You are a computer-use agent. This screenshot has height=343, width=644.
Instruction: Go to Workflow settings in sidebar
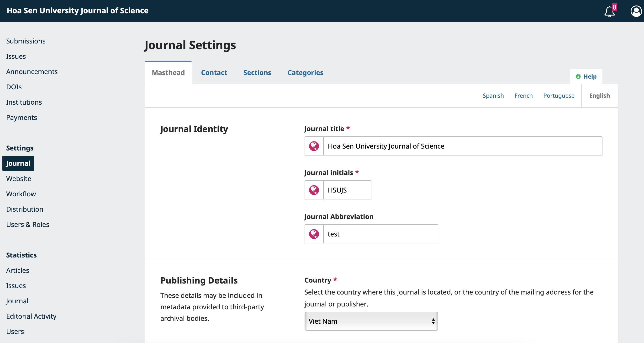pyautogui.click(x=21, y=194)
